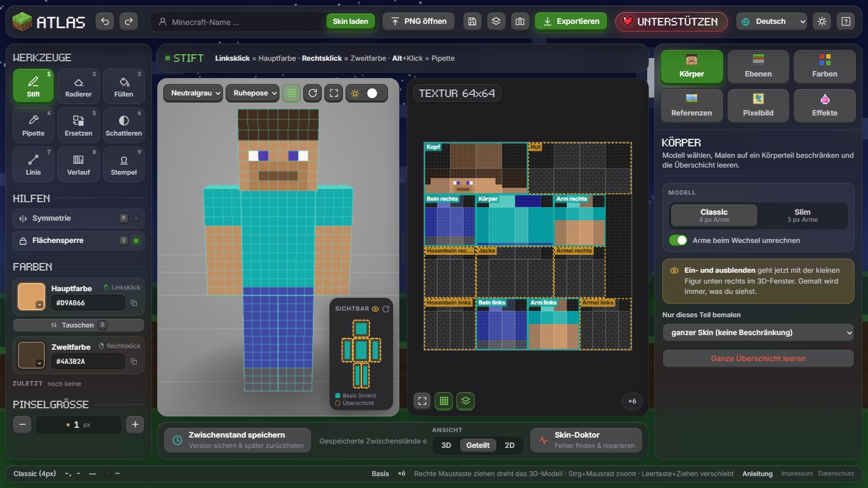Open the Effekte tab
This screenshot has width=868, height=488.
[x=825, y=106]
